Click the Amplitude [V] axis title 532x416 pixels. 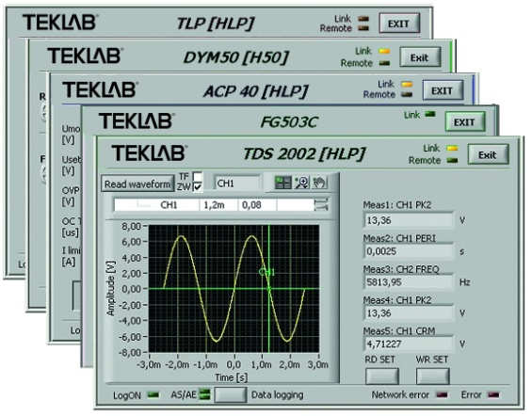[x=111, y=289]
